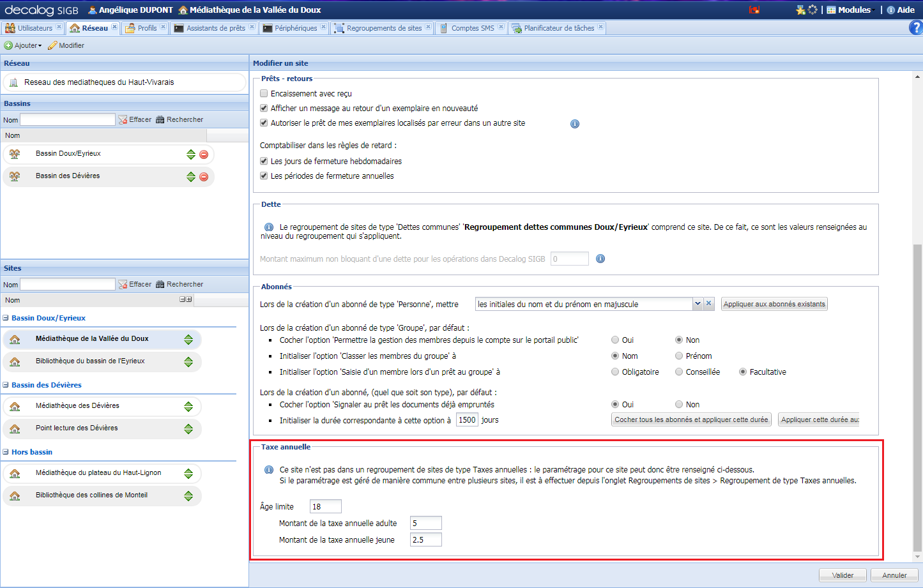The width and height of the screenshot is (923, 588).
Task: Open the Ajouter dropdown to add an item
Action: click(x=23, y=45)
